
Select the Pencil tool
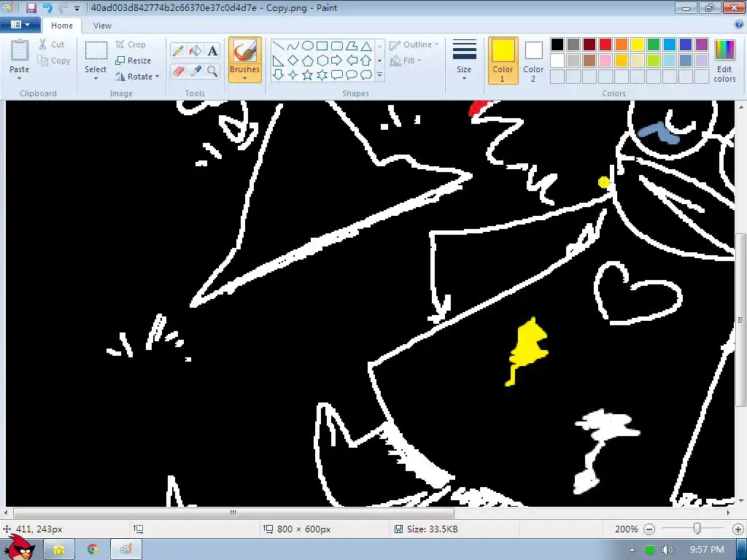click(178, 50)
